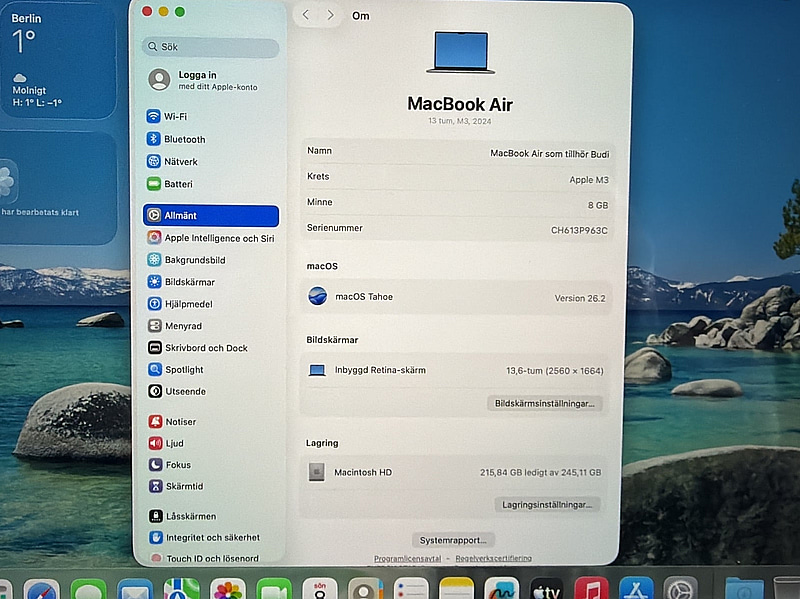Select Bluetooth in the sidebar

(184, 139)
